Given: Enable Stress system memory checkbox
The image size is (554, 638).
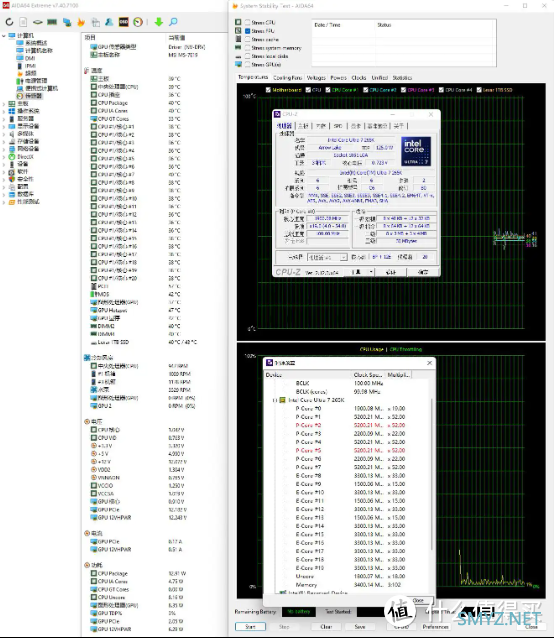Looking at the screenshot, I should pyautogui.click(x=247, y=48).
